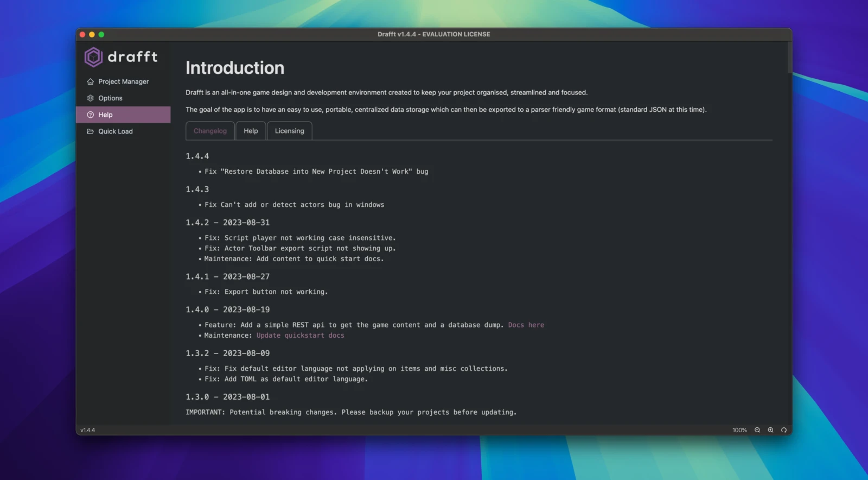
Task: Open the 'Docs here' link
Action: pyautogui.click(x=526, y=325)
